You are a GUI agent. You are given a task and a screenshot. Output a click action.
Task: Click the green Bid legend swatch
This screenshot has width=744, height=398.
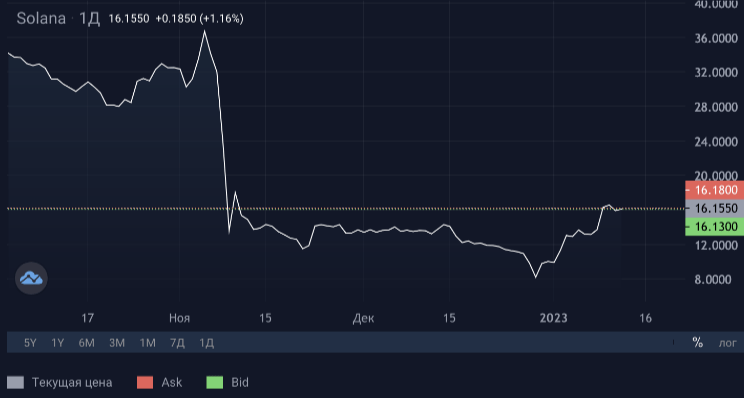[214, 382]
